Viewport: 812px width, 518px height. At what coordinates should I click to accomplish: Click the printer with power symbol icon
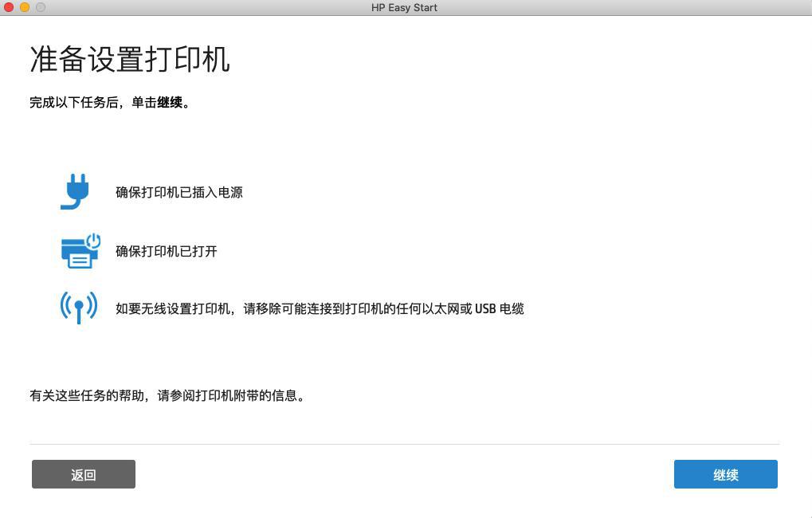80,251
